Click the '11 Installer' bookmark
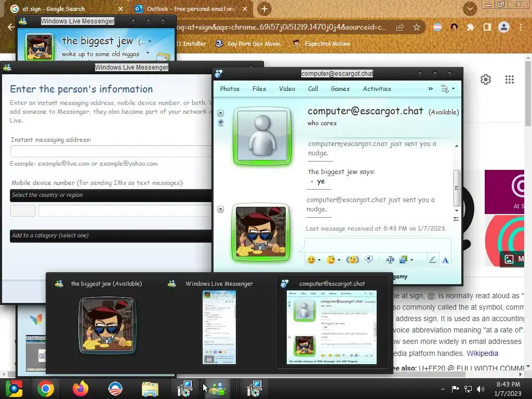Screen dimensions: 532x399 (x=191, y=44)
